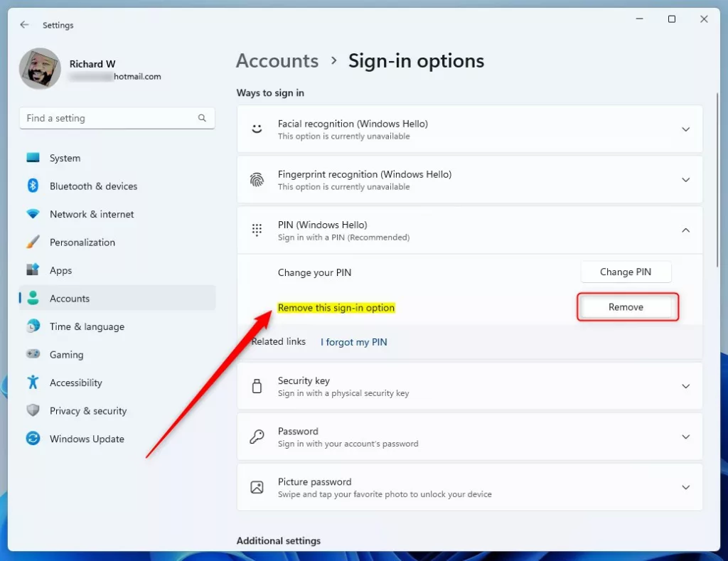
Task: Click the Richard W account name
Action: pos(92,63)
